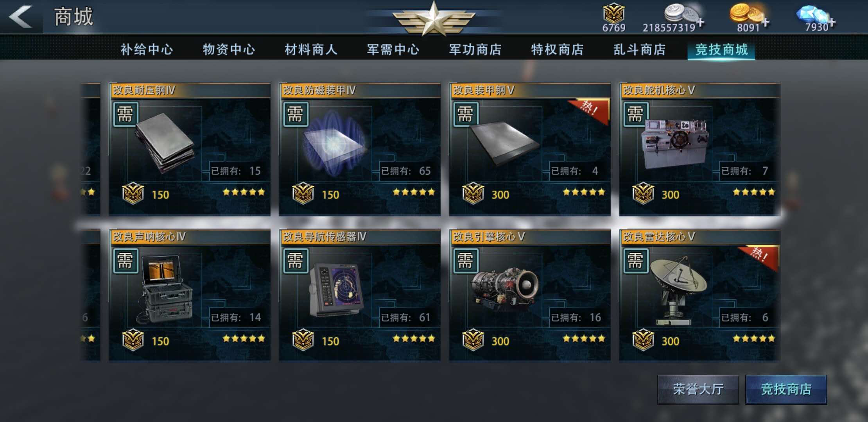Select the 竞技商店 button

click(786, 390)
